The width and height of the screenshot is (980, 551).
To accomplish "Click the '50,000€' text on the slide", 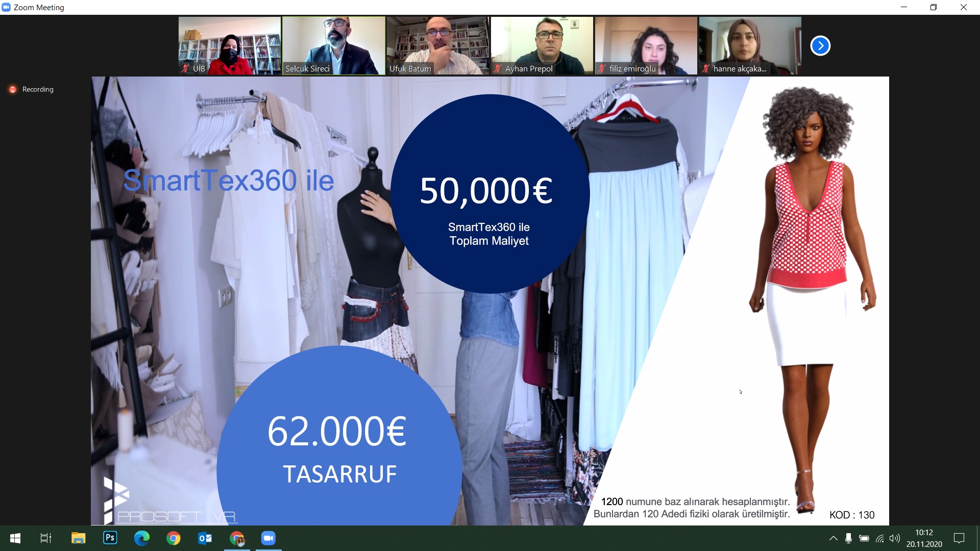I will click(x=486, y=191).
